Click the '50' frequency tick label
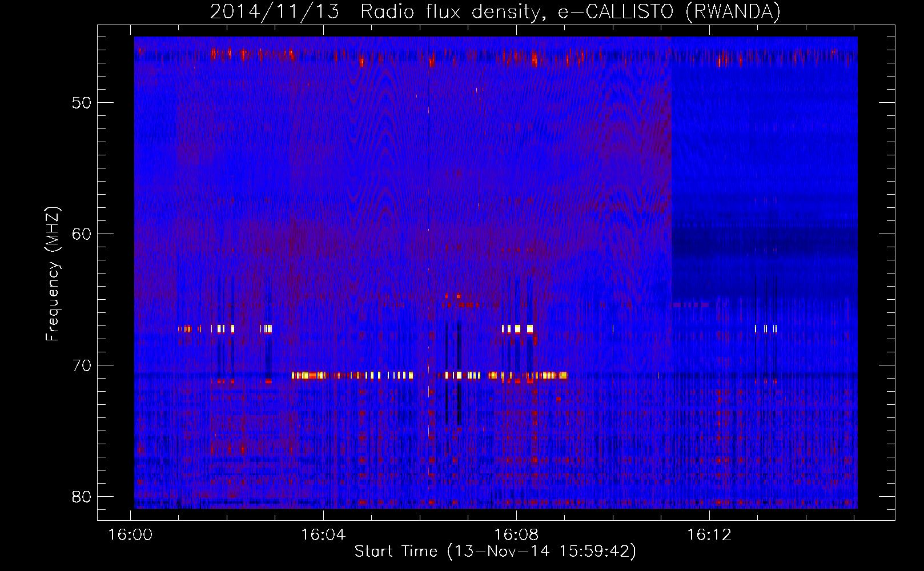 (82, 103)
